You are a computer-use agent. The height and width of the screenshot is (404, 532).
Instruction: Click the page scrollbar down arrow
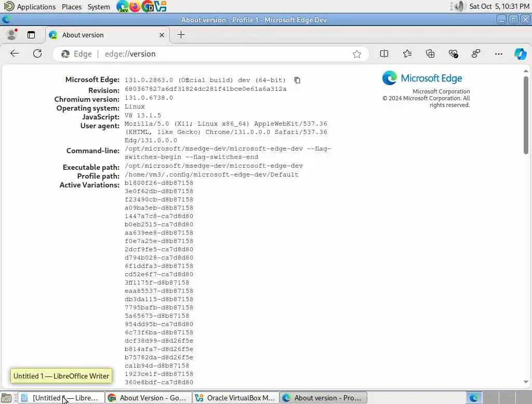click(x=526, y=382)
